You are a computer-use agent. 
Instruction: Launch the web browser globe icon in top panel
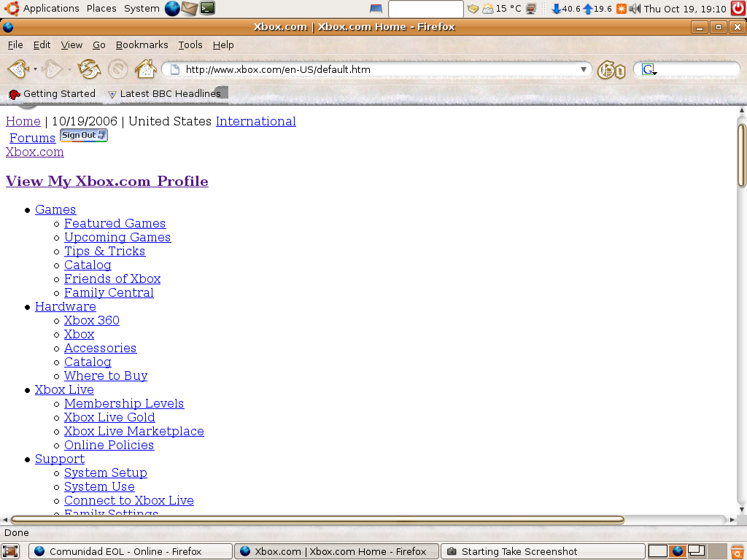point(172,8)
